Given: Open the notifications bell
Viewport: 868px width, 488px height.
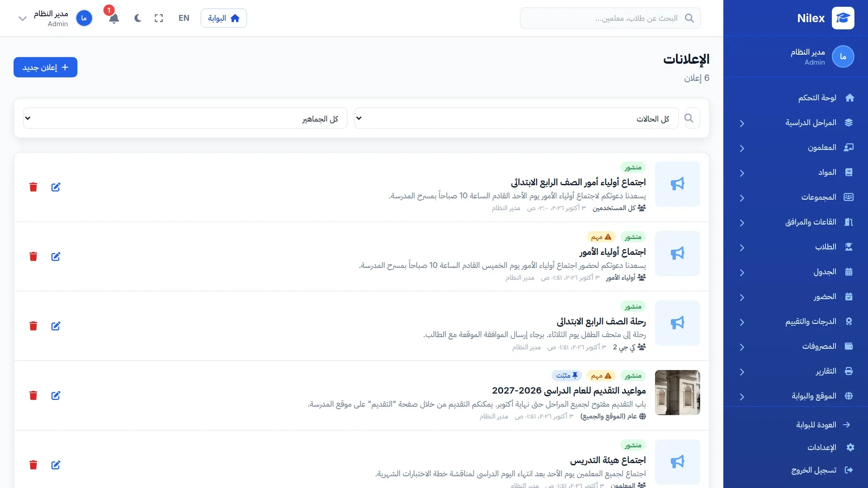Looking at the screenshot, I should [x=114, y=18].
